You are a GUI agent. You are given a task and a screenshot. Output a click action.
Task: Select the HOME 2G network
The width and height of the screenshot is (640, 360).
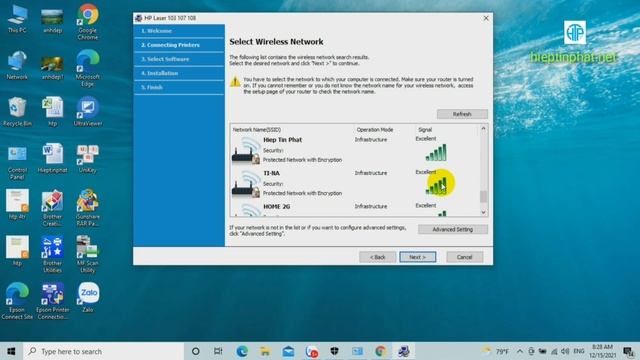355,209
